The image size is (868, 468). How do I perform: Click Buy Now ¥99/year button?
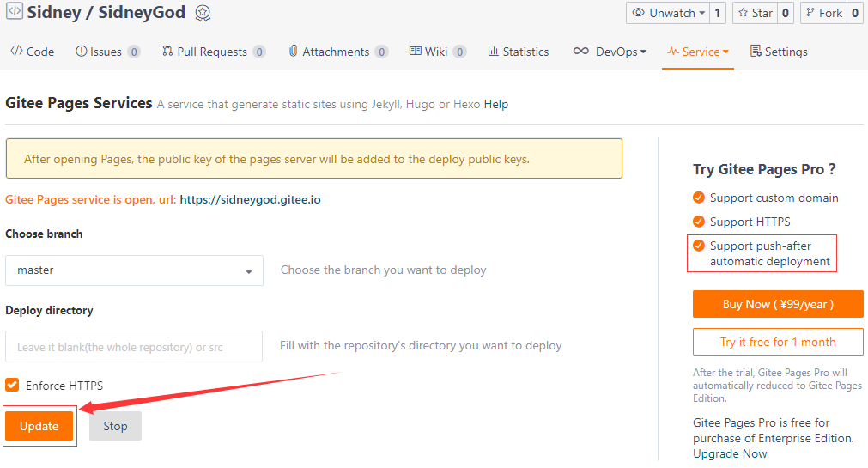pos(778,304)
